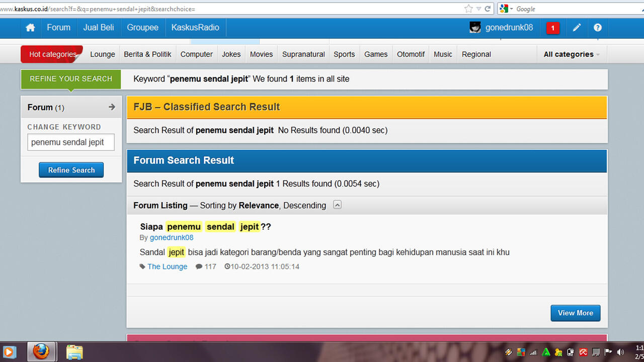Screen dimensions: 644x362
Task: Click the green triangle tray icon
Action: [x=546, y=352]
